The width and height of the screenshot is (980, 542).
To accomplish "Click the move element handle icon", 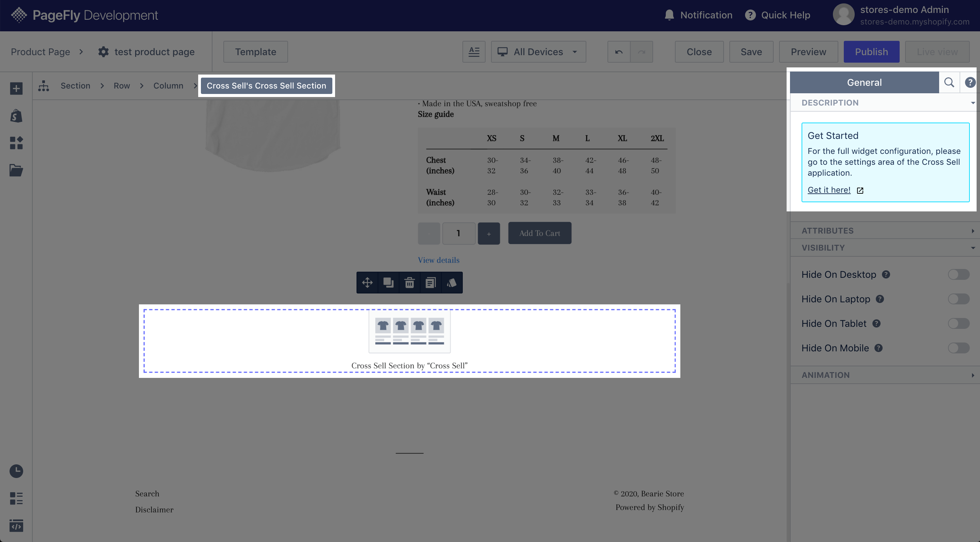I will (367, 283).
